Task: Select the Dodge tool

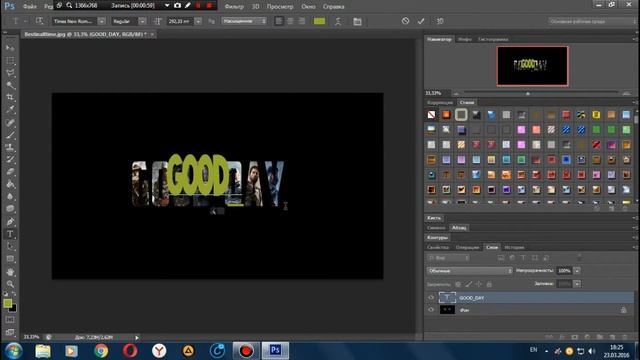Action: [10, 209]
